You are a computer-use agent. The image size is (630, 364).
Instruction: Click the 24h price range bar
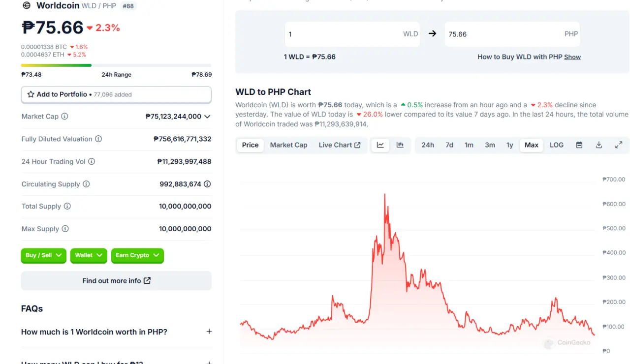click(x=116, y=65)
